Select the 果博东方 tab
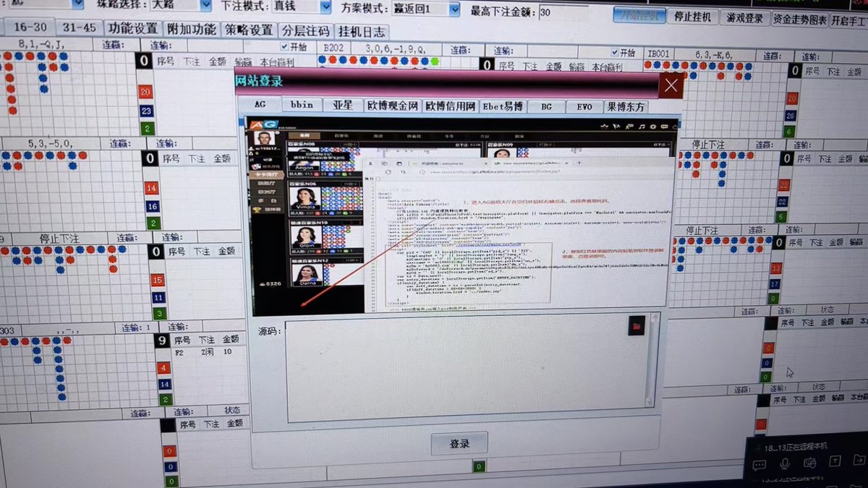Screen dimensions: 868x488 [626, 107]
